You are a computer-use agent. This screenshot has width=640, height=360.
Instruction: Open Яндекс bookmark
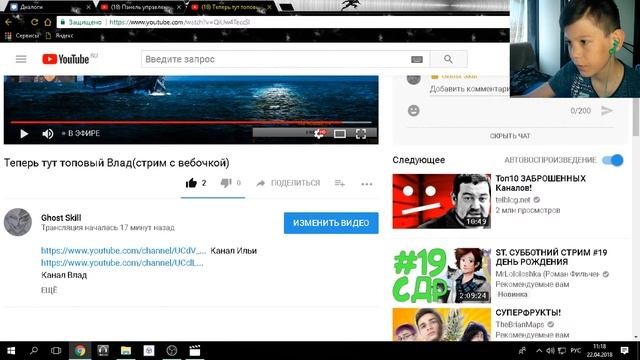60,36
